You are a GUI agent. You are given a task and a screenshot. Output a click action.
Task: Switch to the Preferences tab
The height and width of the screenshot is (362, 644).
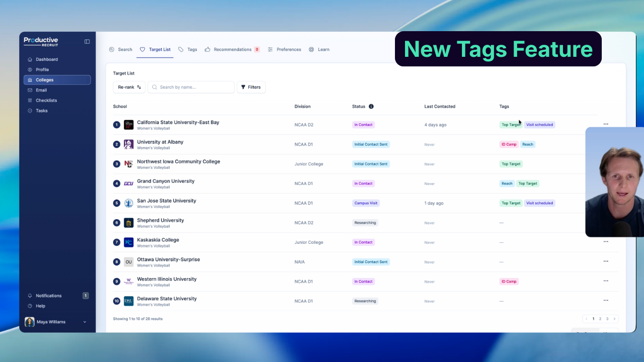[x=284, y=49]
